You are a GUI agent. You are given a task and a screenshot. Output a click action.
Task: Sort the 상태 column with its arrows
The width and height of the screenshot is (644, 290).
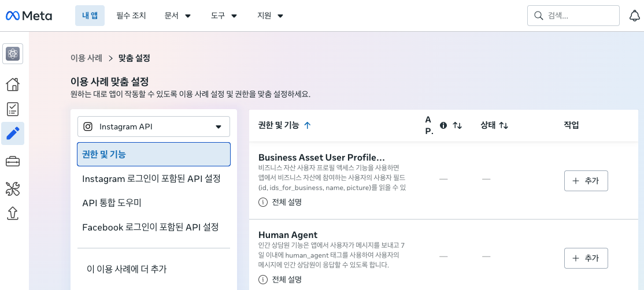point(504,125)
